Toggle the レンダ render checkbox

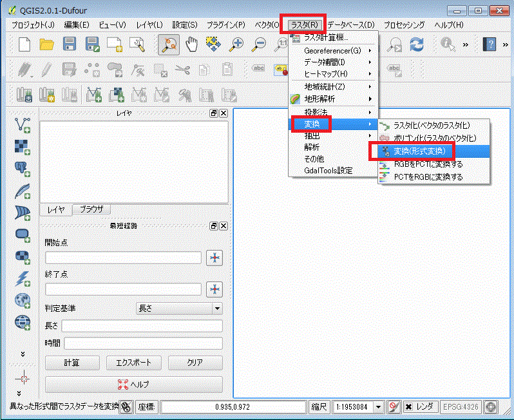point(408,407)
